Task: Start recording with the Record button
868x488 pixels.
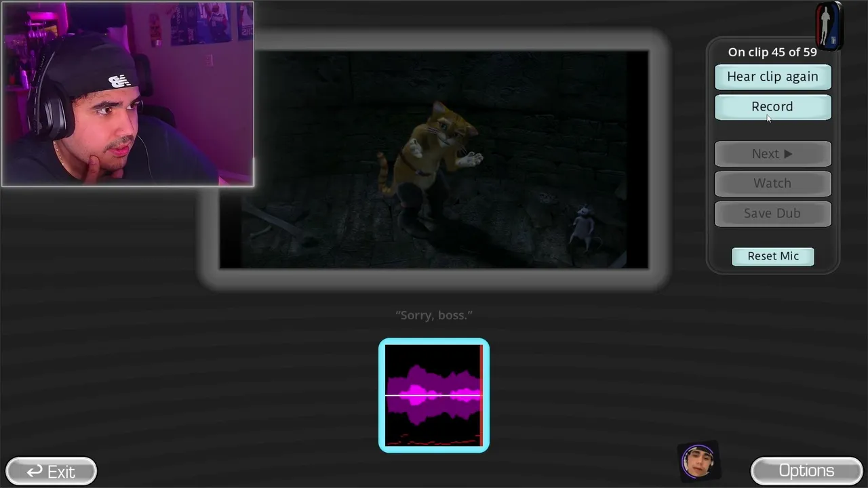Action: (x=772, y=106)
